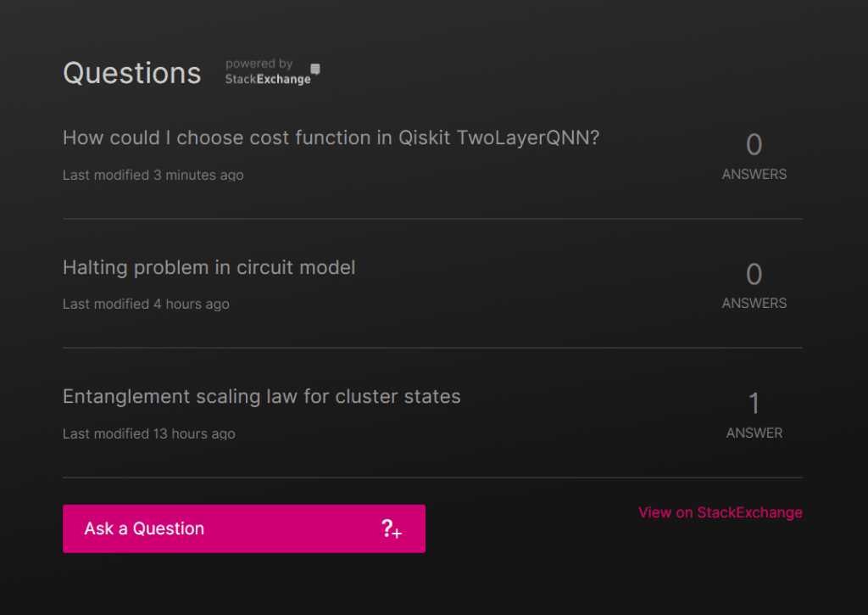Click the answer count for Qiskit question
Viewport: 868px width, 615px height.
(x=754, y=145)
